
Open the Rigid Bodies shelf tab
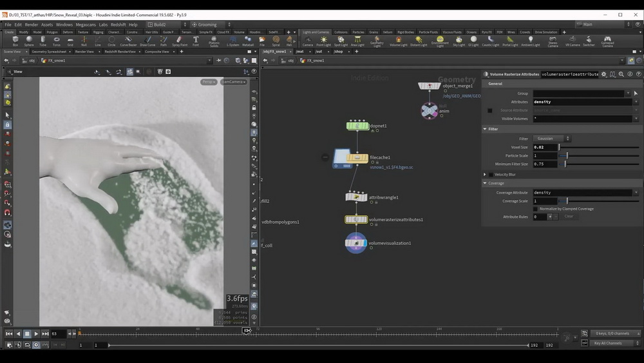tap(405, 32)
